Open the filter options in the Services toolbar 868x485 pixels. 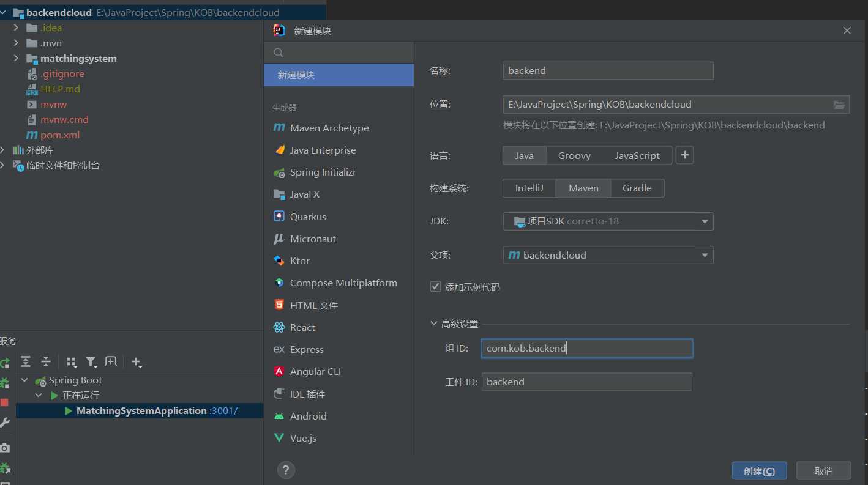coord(91,362)
